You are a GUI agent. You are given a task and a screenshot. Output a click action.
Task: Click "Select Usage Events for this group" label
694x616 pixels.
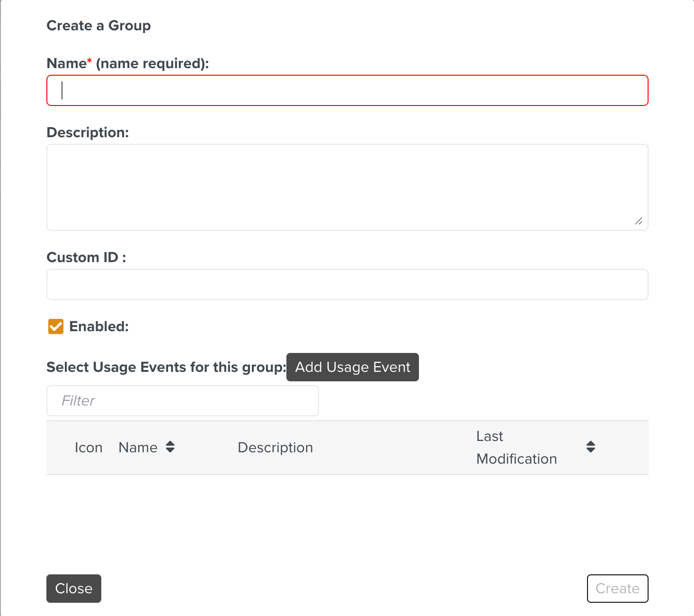pos(166,367)
